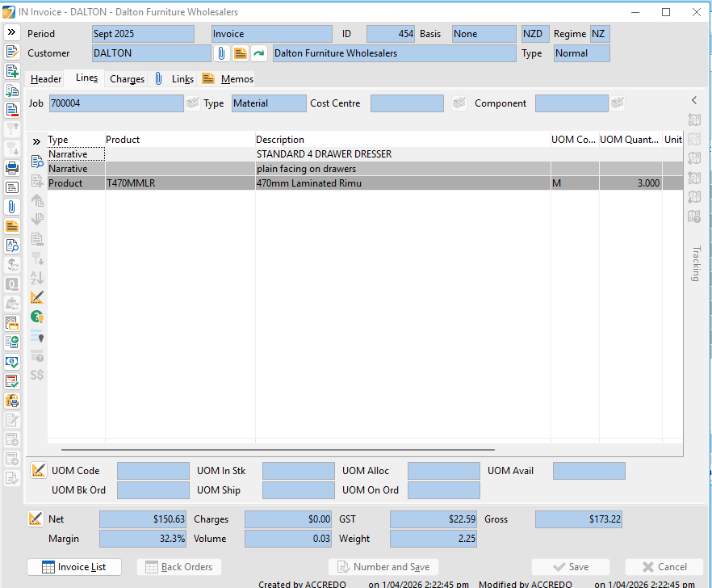Select the Lines tab
Viewport: 712px width, 588px height.
coord(86,78)
